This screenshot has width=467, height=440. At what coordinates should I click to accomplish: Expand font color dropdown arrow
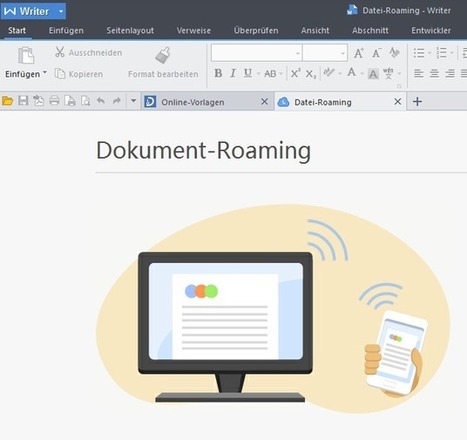click(362, 73)
